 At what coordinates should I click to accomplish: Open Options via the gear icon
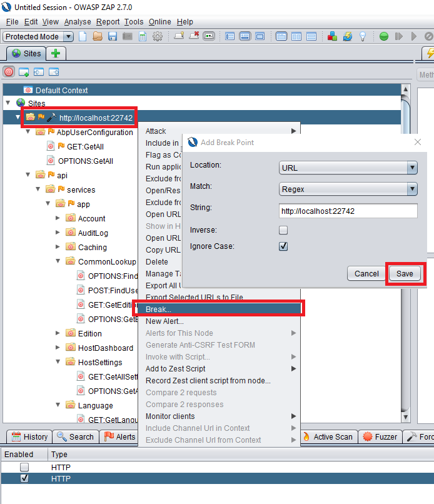point(158,36)
